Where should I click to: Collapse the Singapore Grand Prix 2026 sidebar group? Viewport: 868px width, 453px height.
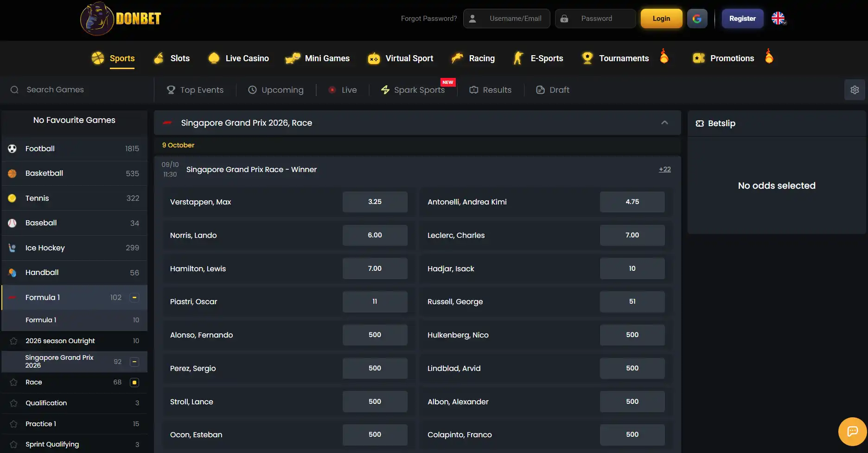click(x=134, y=362)
